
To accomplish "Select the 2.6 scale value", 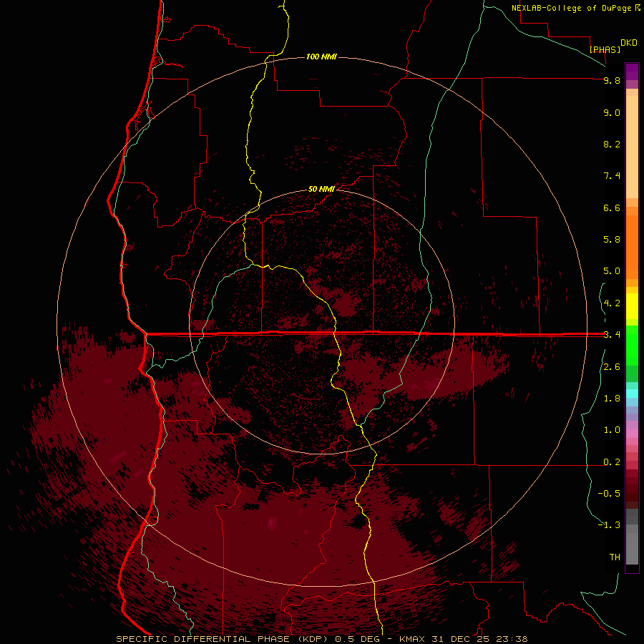I will coord(612,367).
